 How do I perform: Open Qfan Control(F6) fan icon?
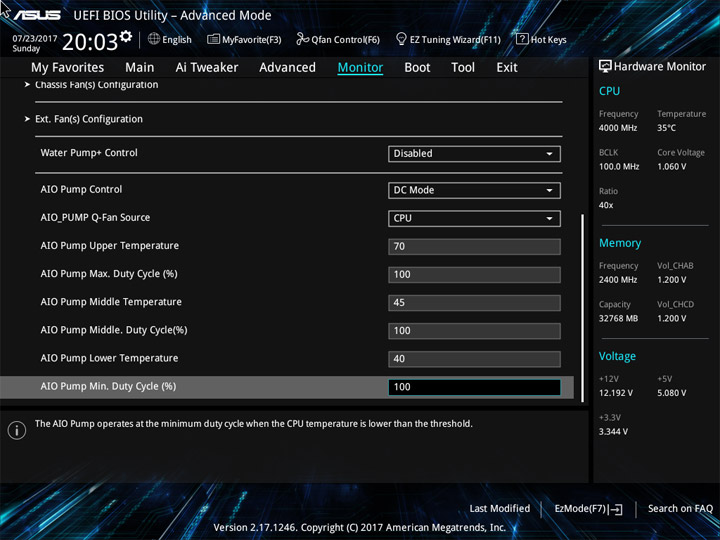[x=302, y=39]
